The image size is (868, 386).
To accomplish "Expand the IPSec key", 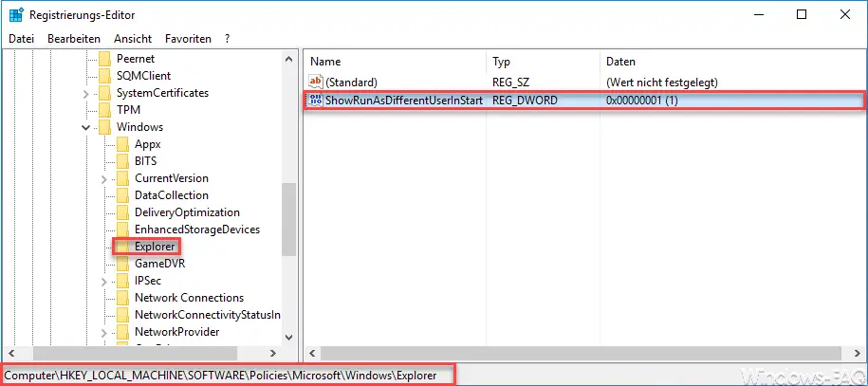I will [x=104, y=282].
